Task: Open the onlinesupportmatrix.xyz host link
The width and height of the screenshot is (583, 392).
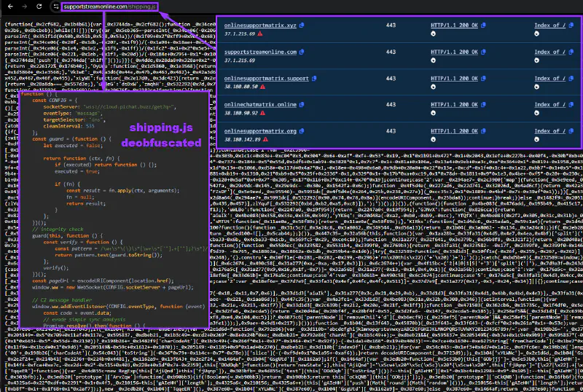Action: [x=260, y=26]
